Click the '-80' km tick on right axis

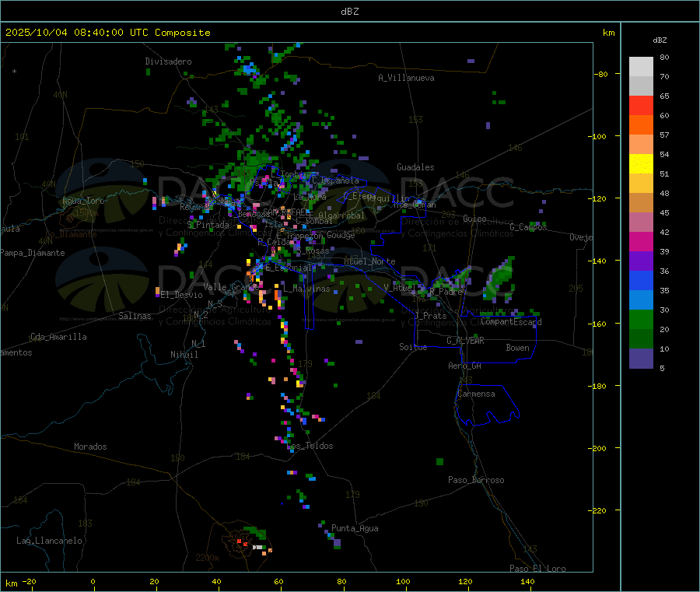(600, 74)
